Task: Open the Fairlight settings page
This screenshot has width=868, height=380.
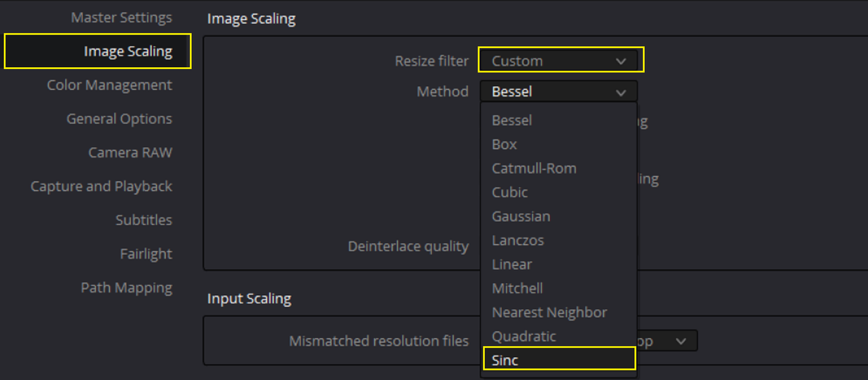Action: (146, 254)
